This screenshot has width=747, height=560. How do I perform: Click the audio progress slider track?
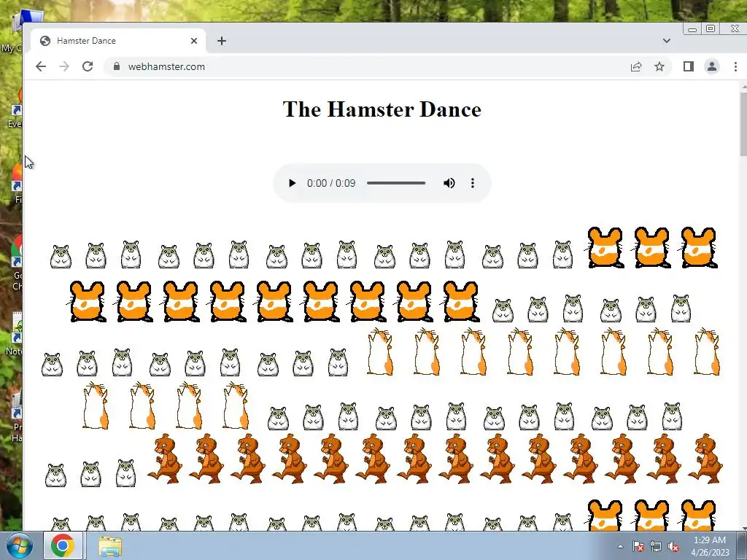(x=396, y=183)
